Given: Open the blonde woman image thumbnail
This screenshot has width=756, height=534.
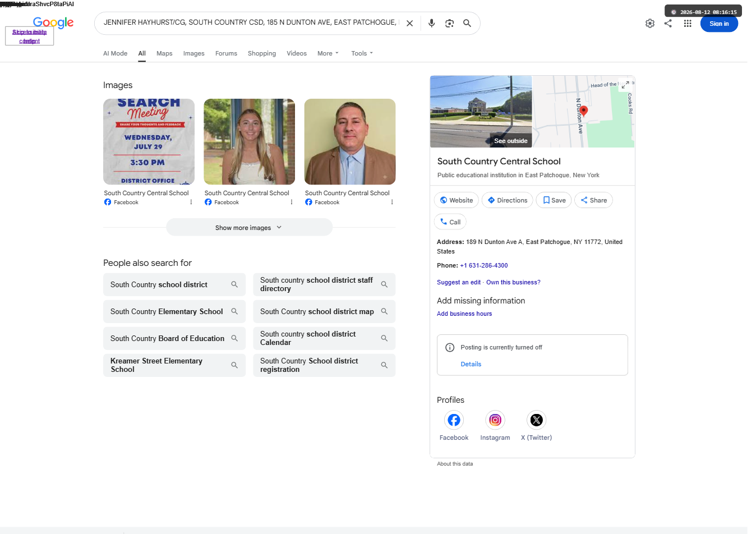Looking at the screenshot, I should [249, 142].
